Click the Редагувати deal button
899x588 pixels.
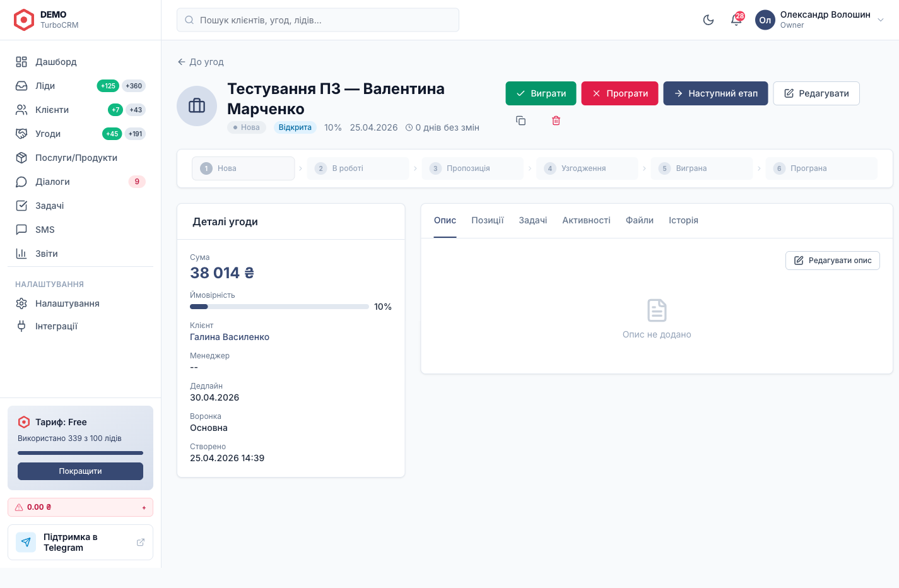coord(816,93)
